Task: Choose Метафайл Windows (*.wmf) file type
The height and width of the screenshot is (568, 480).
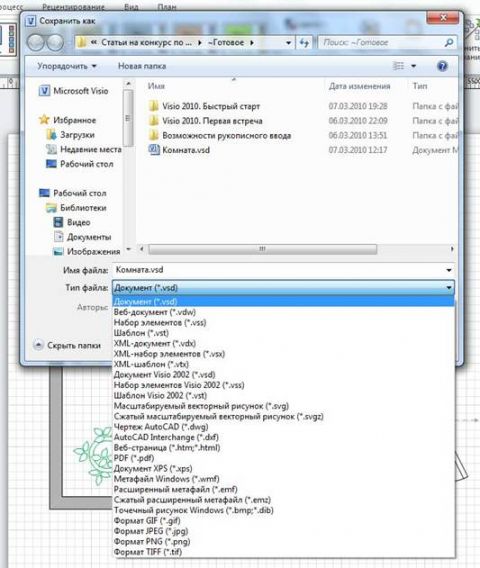Action: [284, 479]
